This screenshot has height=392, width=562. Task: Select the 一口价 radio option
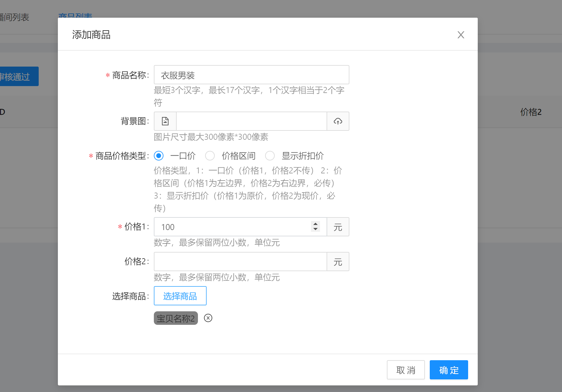click(x=159, y=156)
